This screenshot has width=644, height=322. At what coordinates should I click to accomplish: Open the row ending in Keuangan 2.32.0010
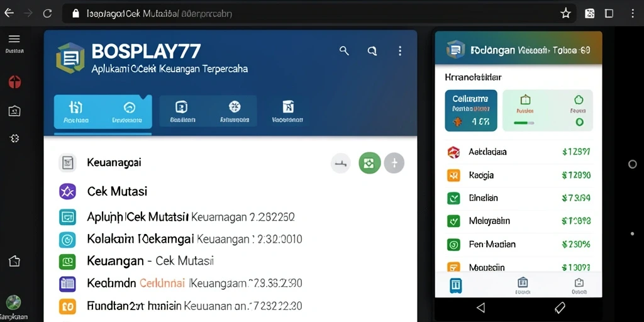coord(231,239)
